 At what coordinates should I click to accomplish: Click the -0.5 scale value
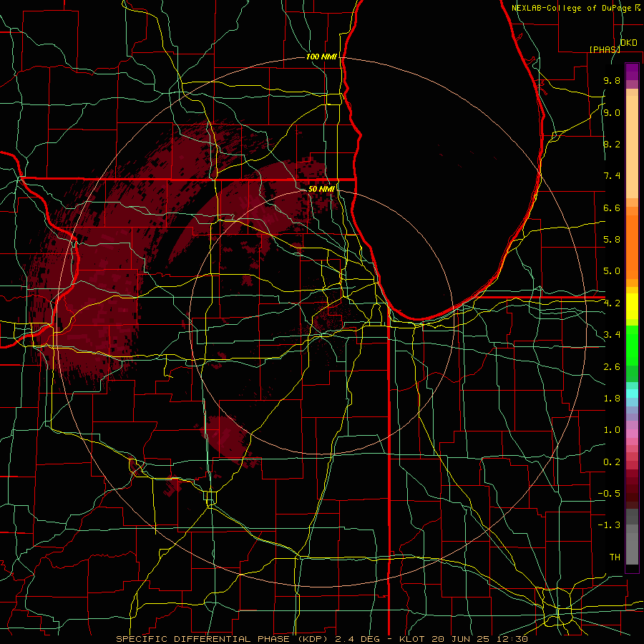[609, 494]
